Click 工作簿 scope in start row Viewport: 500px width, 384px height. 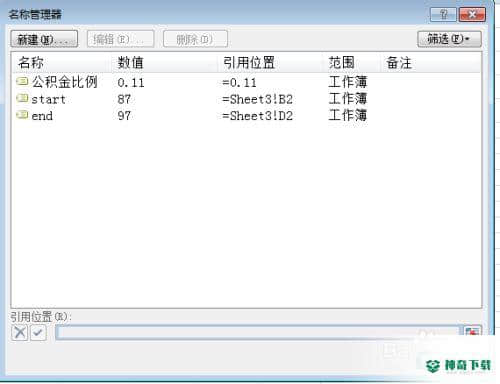click(x=348, y=99)
